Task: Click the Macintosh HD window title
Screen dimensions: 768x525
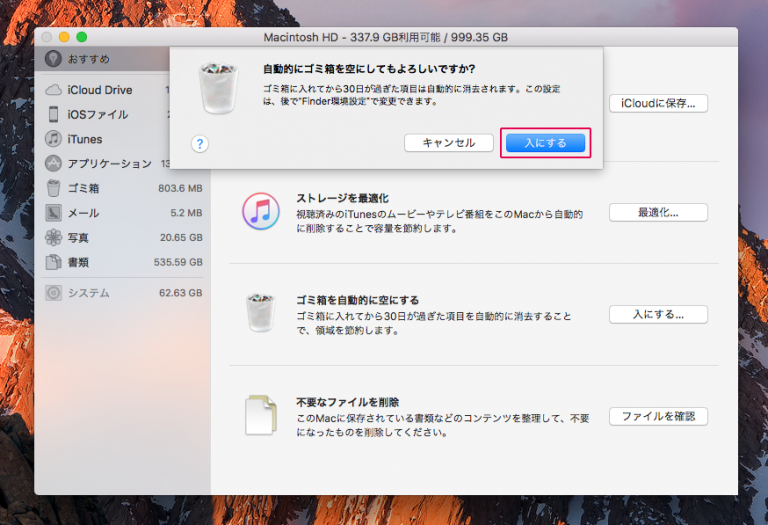Action: coord(385,37)
